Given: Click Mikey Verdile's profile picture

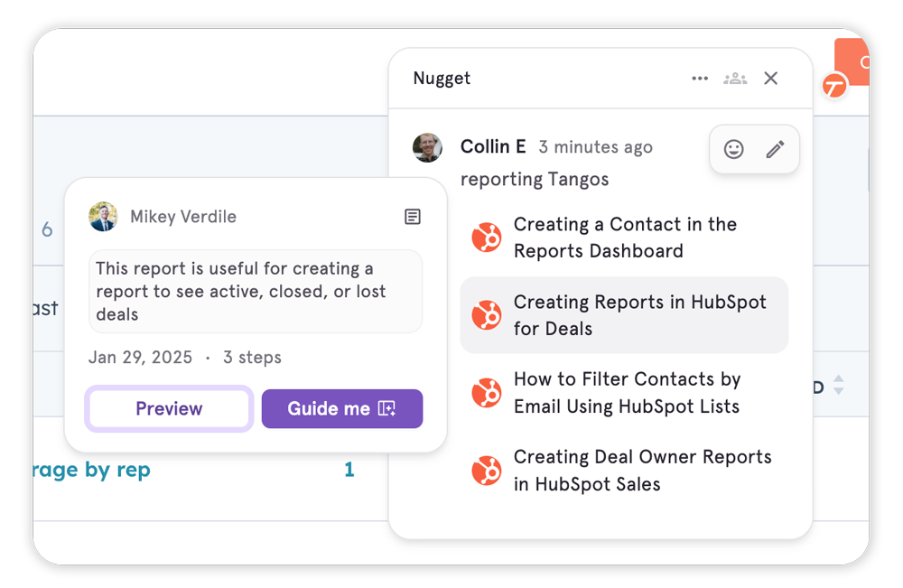Looking at the screenshot, I should click(103, 217).
